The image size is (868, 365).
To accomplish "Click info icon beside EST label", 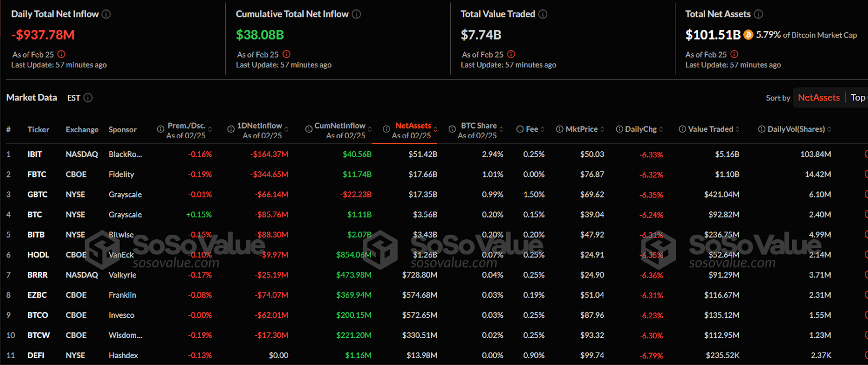I will coord(88,98).
